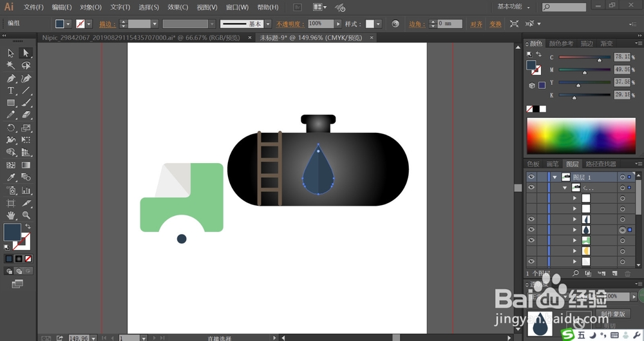Swap fill and stroke in toolbox
The width and height of the screenshot is (644, 341).
click(28, 226)
